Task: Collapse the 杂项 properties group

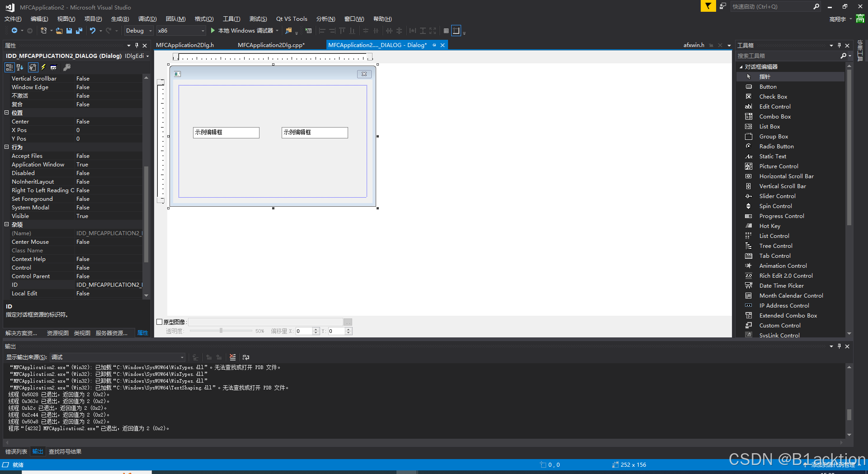Action: [6, 224]
